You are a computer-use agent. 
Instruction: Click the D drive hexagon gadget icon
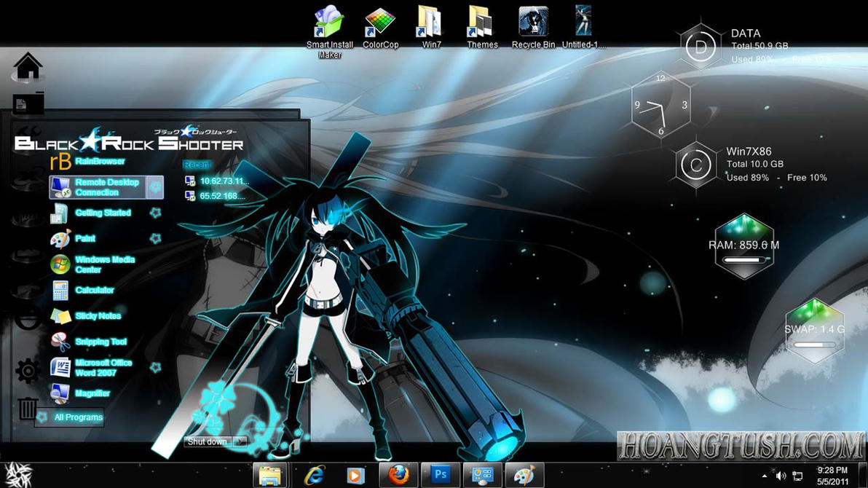click(x=701, y=47)
